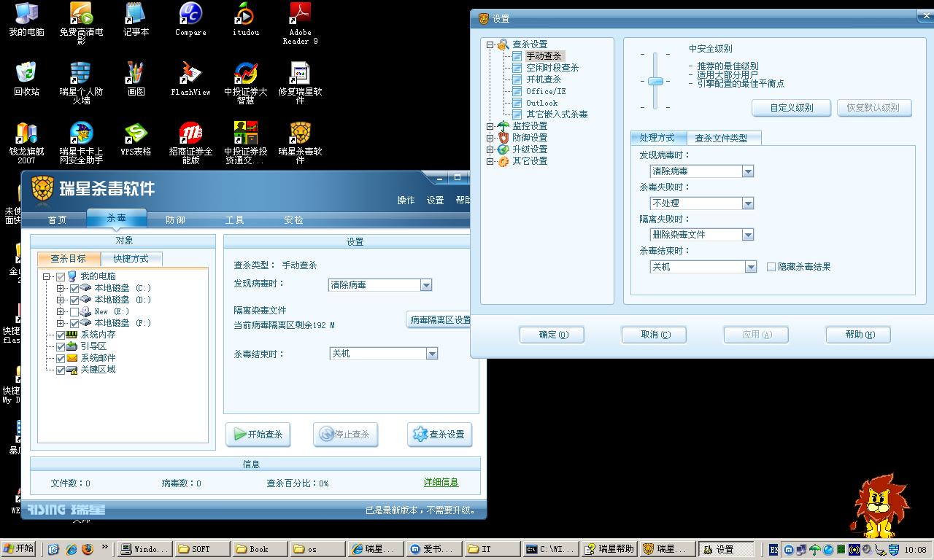This screenshot has height=560, width=934.
Task: Click the 查杀设置 button
Action: point(439,435)
